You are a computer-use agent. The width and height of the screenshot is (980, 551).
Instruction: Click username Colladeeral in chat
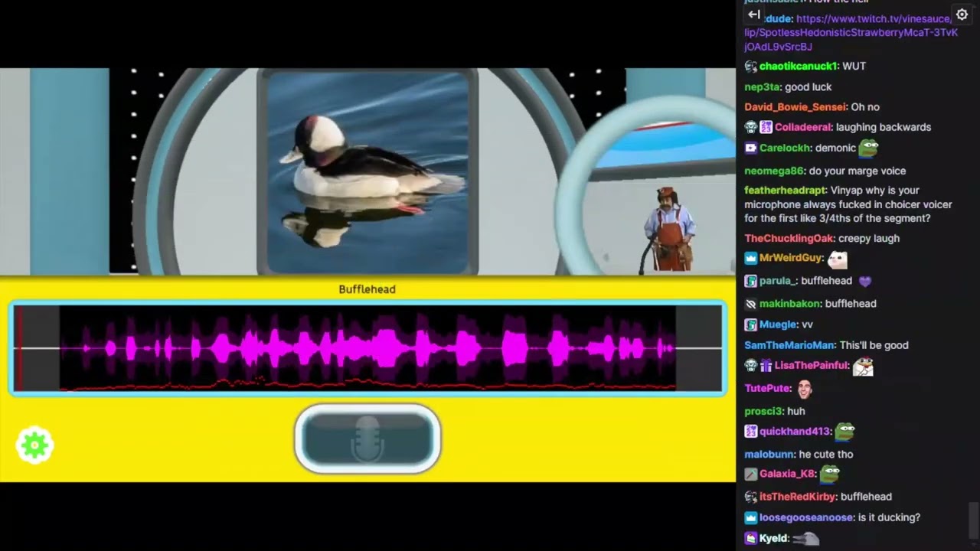[802, 128]
